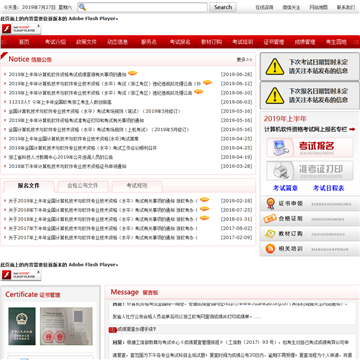The image size is (360, 360).
Task: Open 动态信息 navigation menu item
Action: point(117,42)
